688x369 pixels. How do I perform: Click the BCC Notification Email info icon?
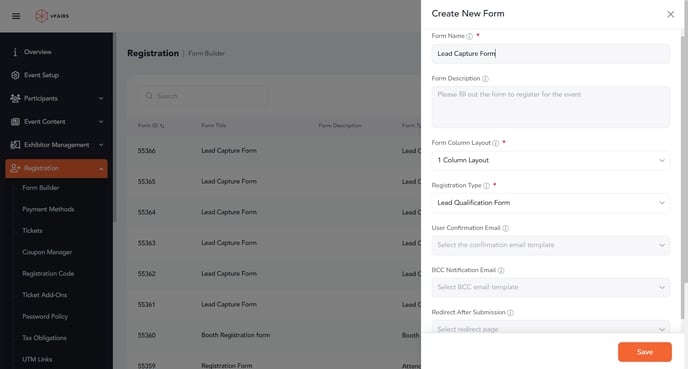tap(501, 270)
